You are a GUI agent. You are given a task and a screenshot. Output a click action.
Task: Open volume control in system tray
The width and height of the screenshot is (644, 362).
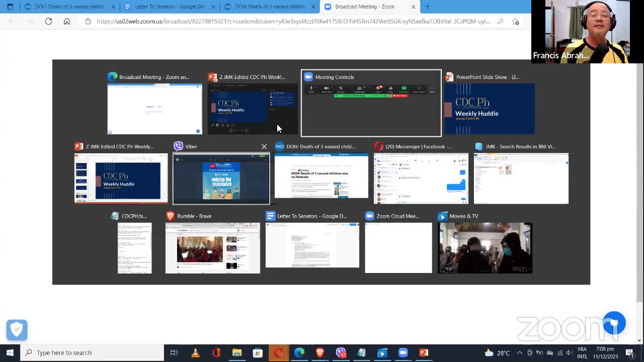(x=570, y=352)
